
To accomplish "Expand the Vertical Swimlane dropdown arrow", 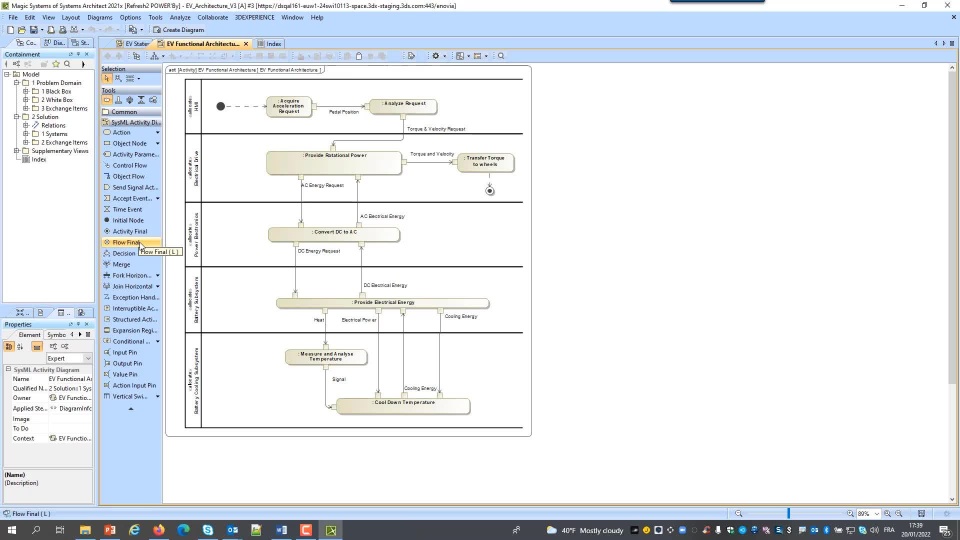I will coord(157,397).
